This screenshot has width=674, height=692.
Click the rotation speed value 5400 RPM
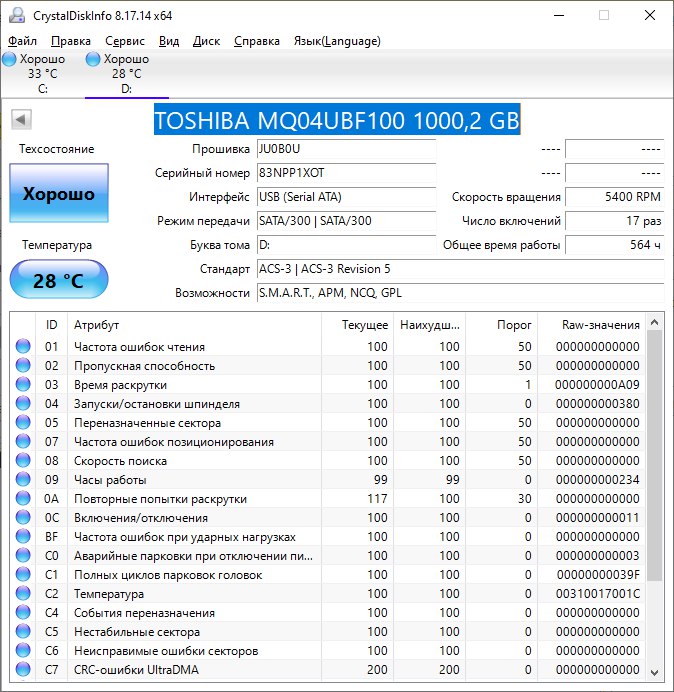coord(614,197)
